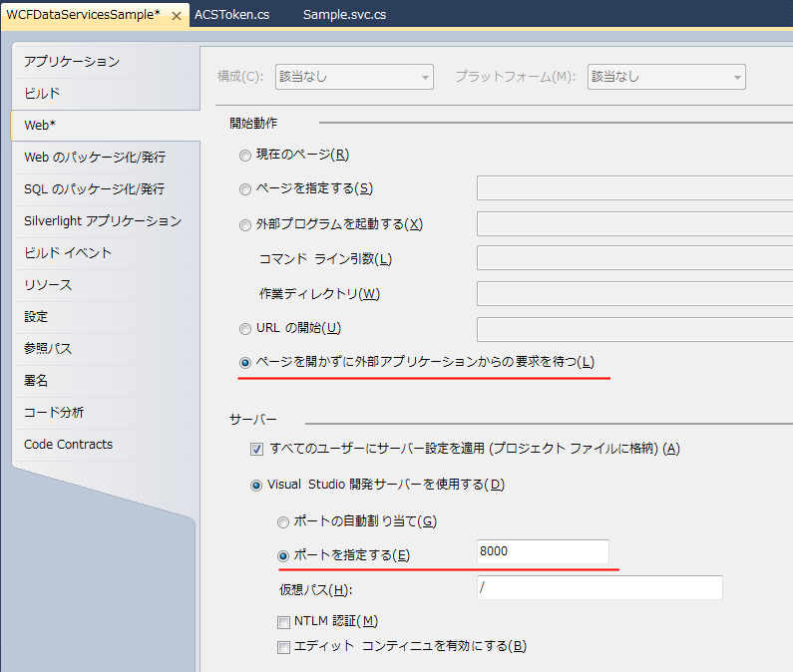Select the ページを指定する radio option
Image resolution: width=793 pixels, height=672 pixels.
(245, 189)
